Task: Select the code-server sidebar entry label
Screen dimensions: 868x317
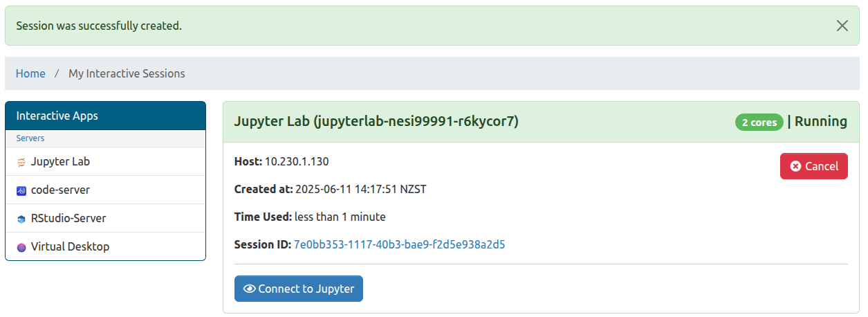Action: 60,190
